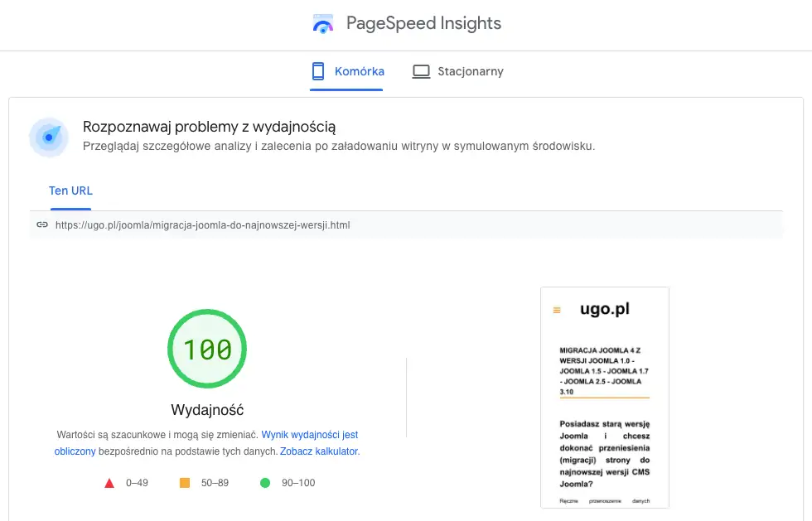812x521 pixels.
Task: Click the blue performance radar icon
Action: click(49, 137)
